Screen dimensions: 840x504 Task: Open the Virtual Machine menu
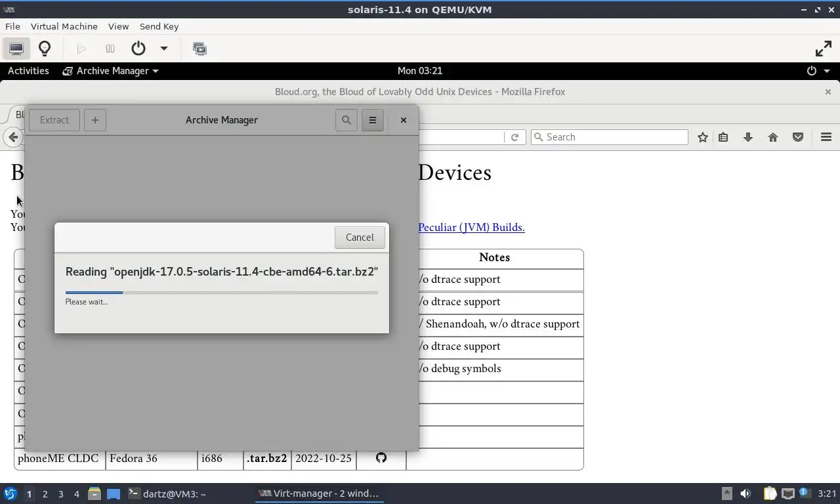[64, 26]
